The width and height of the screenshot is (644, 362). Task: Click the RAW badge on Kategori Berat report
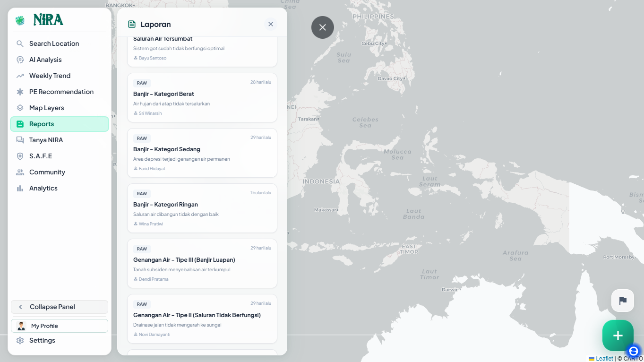[142, 83]
